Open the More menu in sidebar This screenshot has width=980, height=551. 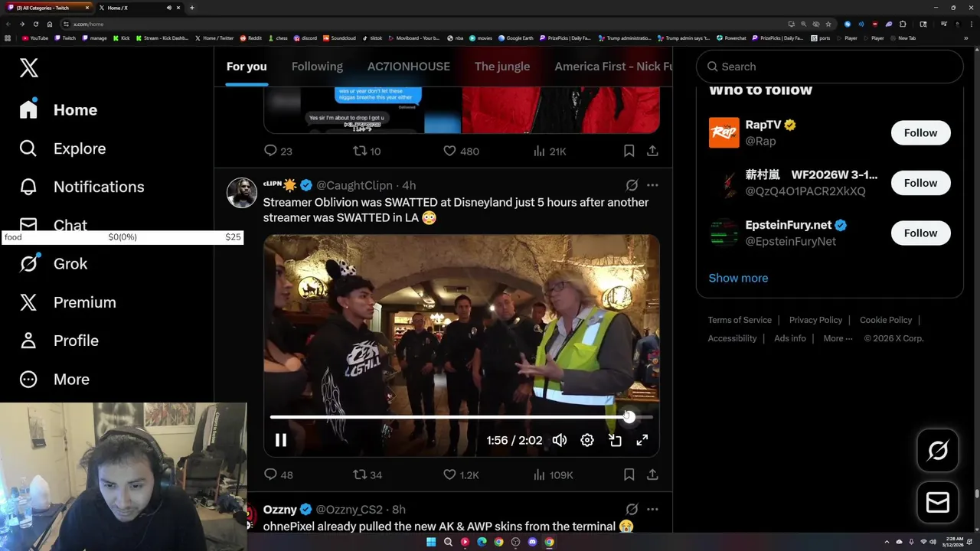point(54,380)
